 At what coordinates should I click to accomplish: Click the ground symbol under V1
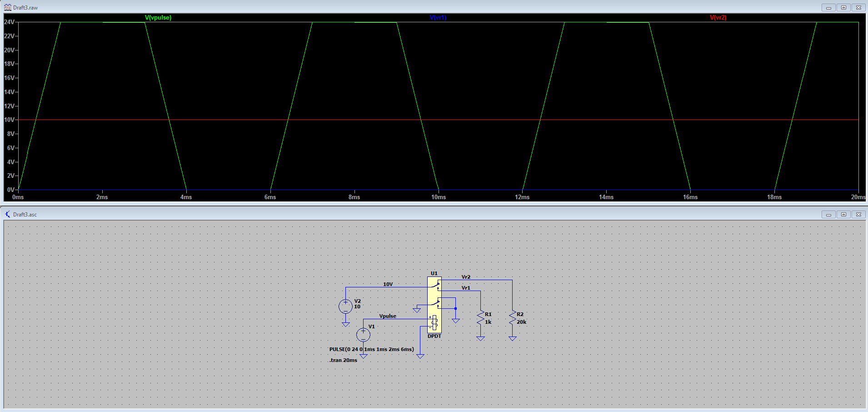pyautogui.click(x=364, y=356)
